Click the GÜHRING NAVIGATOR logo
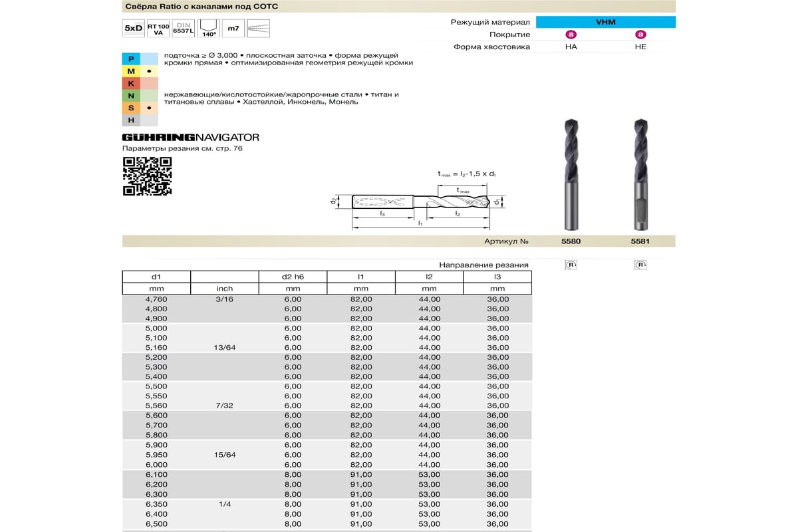The height and width of the screenshot is (532, 798). click(x=191, y=137)
